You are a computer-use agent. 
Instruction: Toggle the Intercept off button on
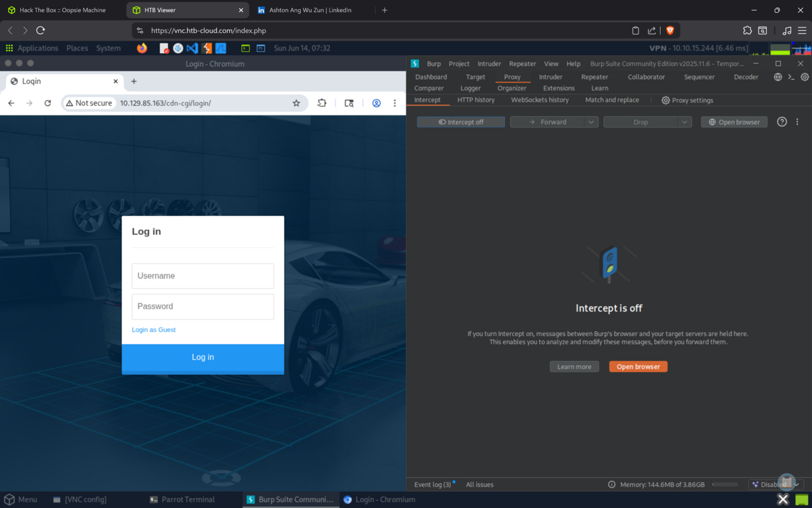point(461,122)
